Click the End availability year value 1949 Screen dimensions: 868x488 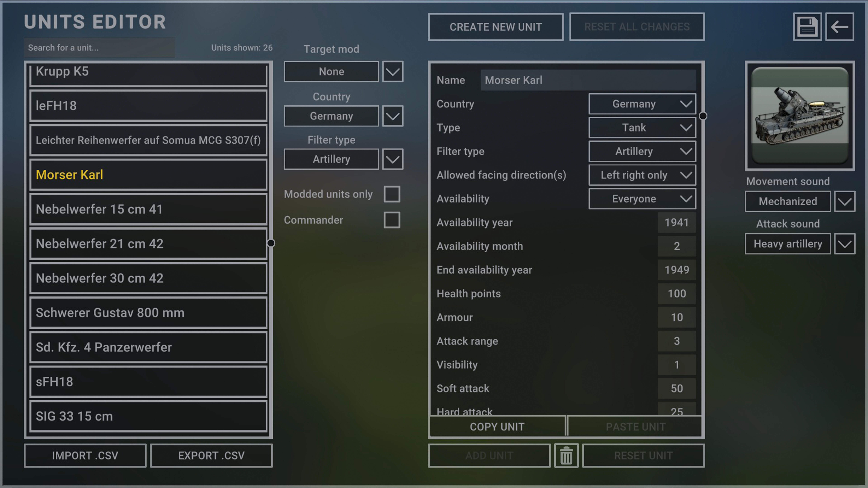pos(677,270)
